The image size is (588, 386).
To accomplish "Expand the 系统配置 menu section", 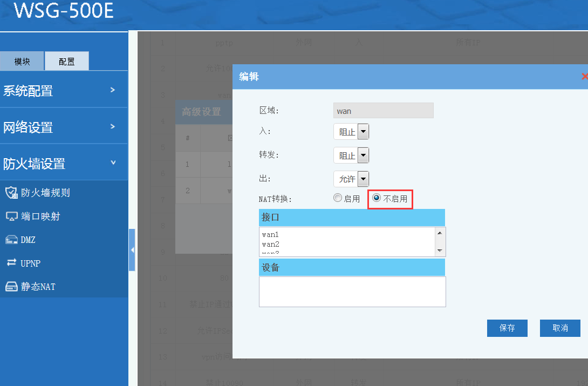I will tap(64, 91).
